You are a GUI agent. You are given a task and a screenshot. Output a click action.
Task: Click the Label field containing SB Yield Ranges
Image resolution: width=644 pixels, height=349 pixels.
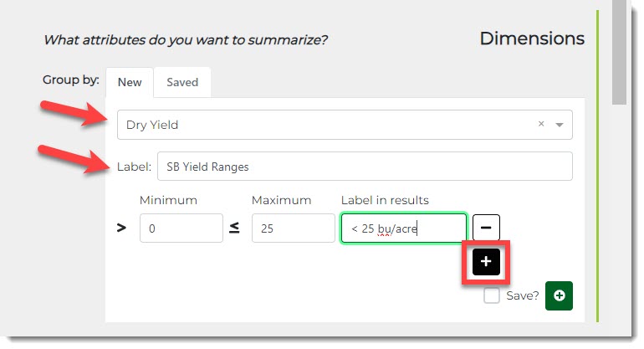coord(365,166)
